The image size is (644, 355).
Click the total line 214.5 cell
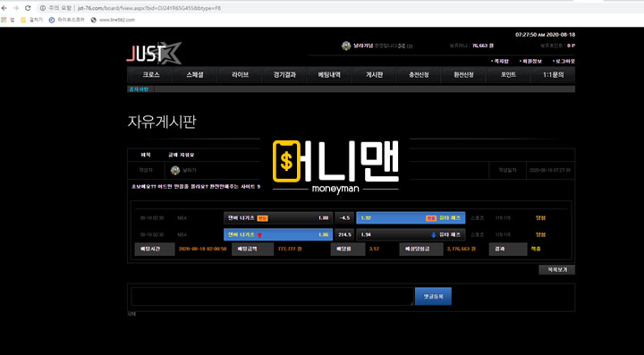tap(344, 235)
